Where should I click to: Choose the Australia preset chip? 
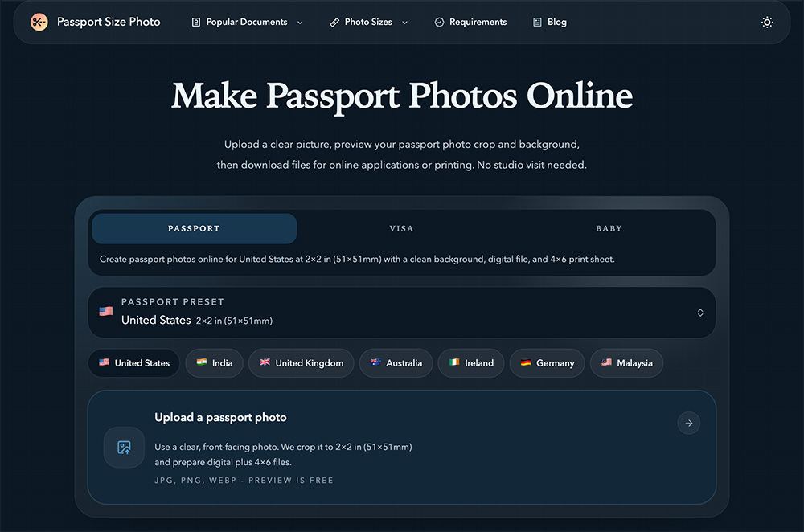click(x=396, y=363)
